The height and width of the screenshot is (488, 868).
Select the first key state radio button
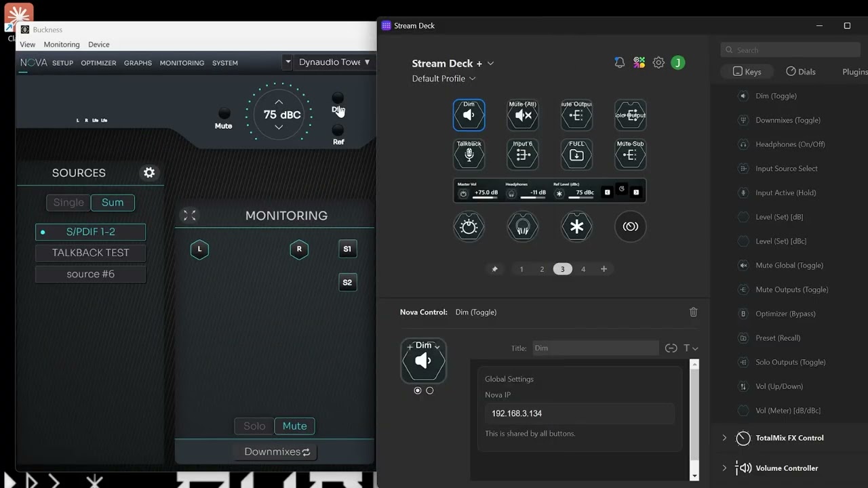coord(417,390)
